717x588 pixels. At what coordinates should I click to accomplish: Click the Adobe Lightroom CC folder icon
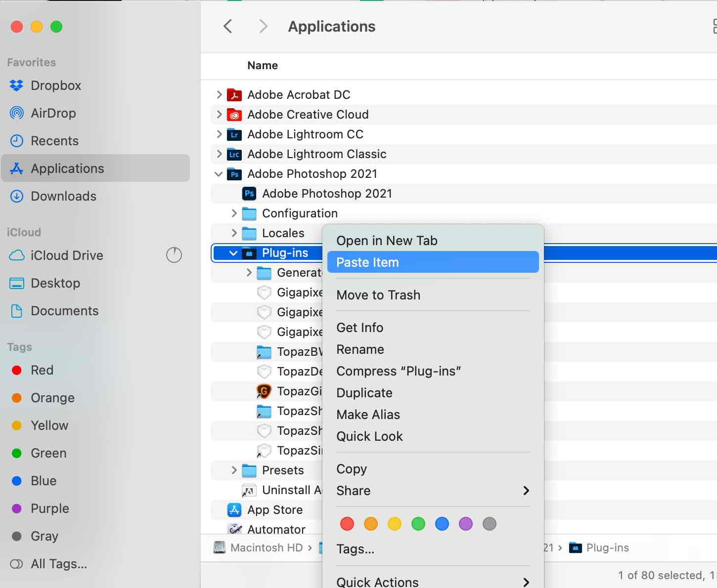pyautogui.click(x=234, y=134)
